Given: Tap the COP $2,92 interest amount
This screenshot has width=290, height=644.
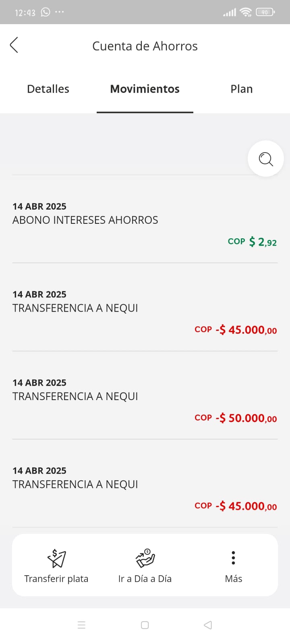Looking at the screenshot, I should pos(253,242).
